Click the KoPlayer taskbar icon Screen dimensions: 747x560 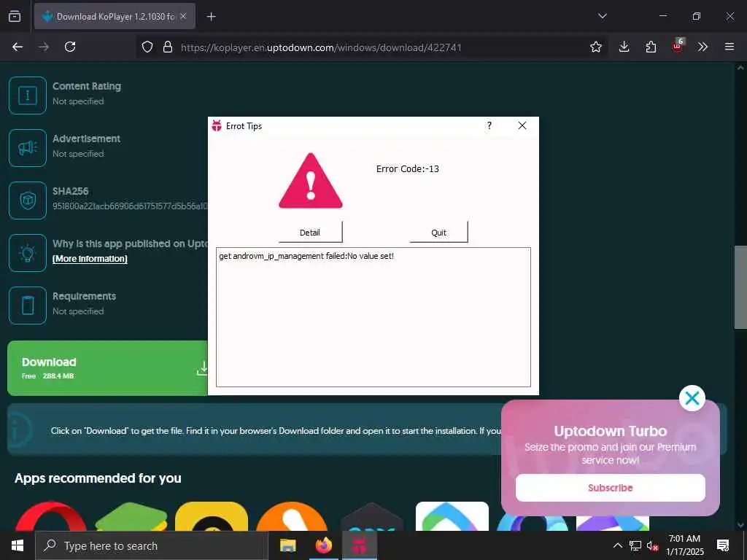click(360, 545)
